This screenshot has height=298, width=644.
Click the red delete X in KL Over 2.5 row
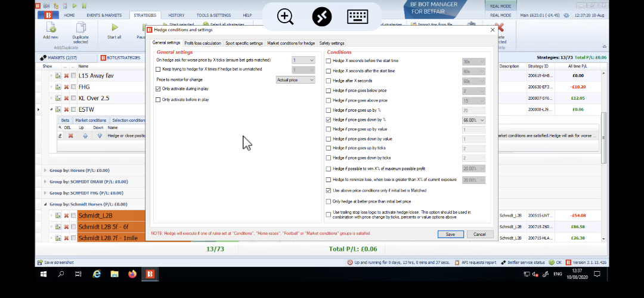coord(66,98)
